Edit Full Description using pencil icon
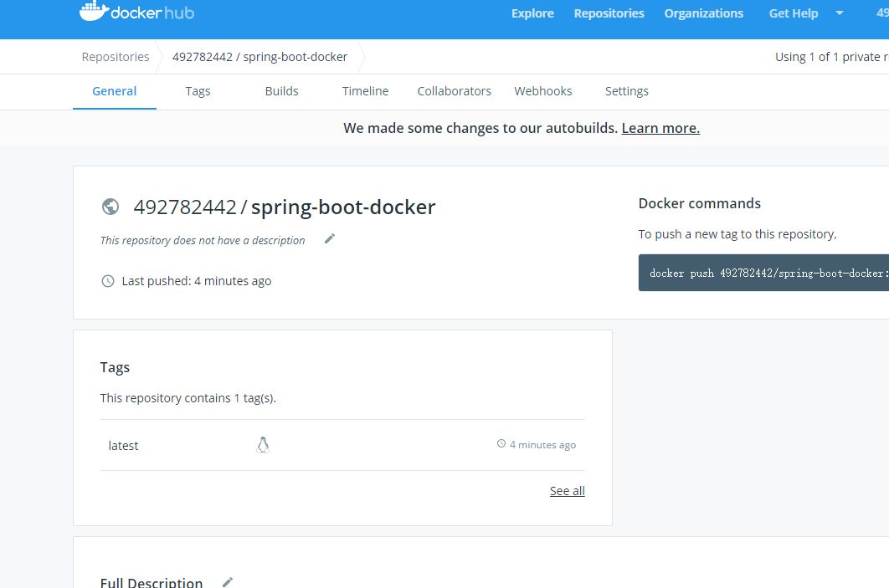Screen dimensions: 889x588 228,582
